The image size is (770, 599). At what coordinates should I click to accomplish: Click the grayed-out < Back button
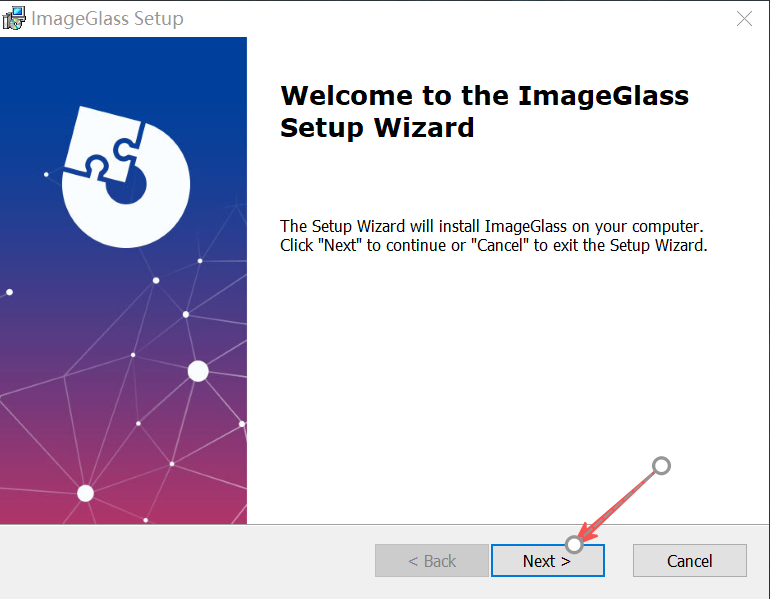432,561
